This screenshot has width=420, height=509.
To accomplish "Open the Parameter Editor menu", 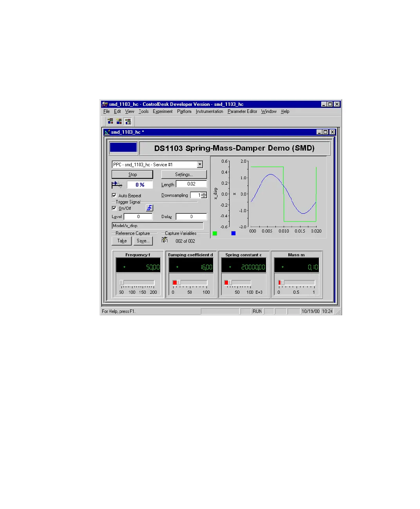I will 243,111.
